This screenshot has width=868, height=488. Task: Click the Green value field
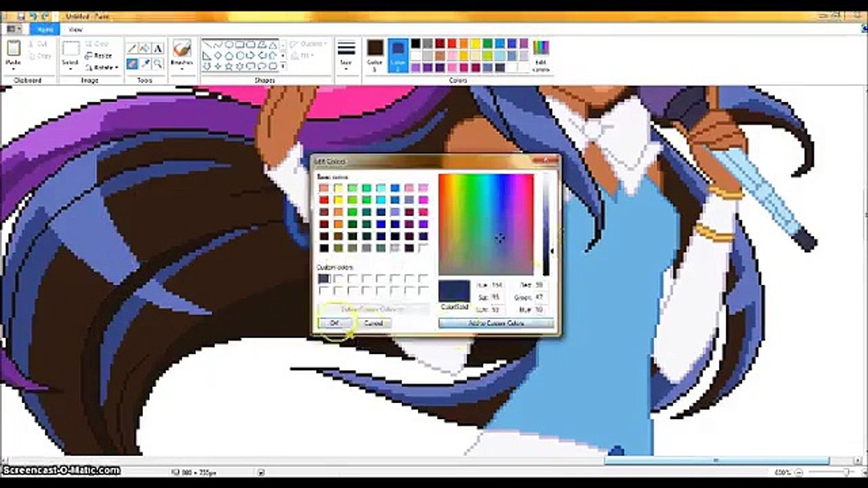tap(542, 298)
